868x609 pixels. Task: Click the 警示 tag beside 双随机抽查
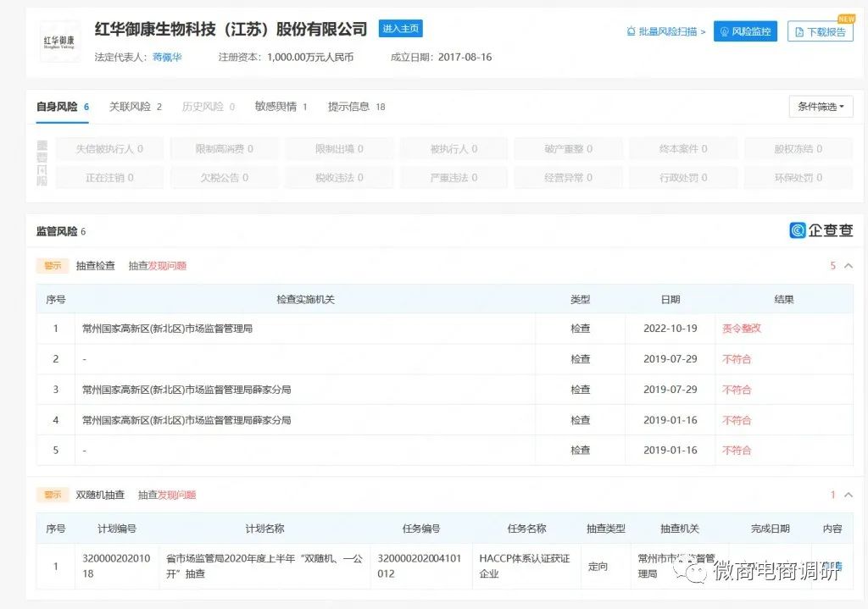pos(53,495)
